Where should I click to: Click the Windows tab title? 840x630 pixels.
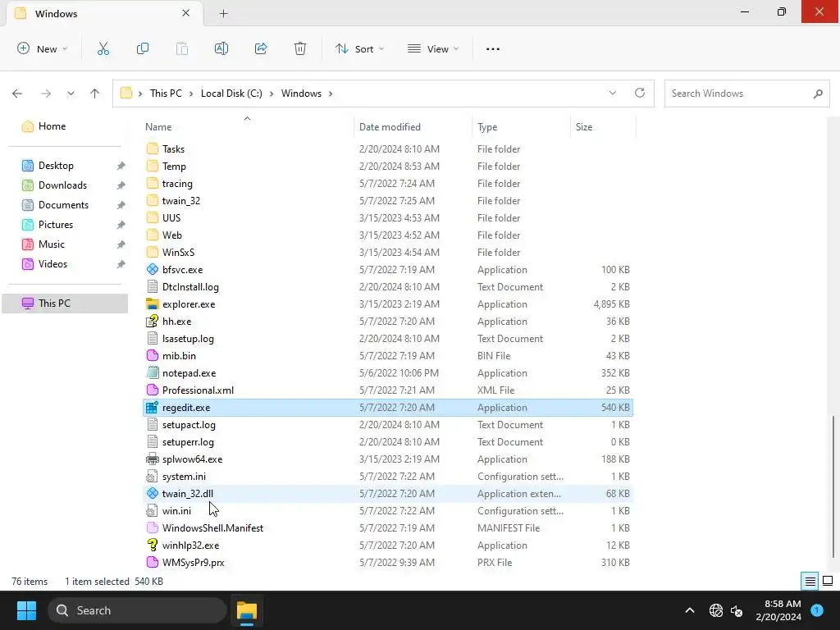coord(57,13)
